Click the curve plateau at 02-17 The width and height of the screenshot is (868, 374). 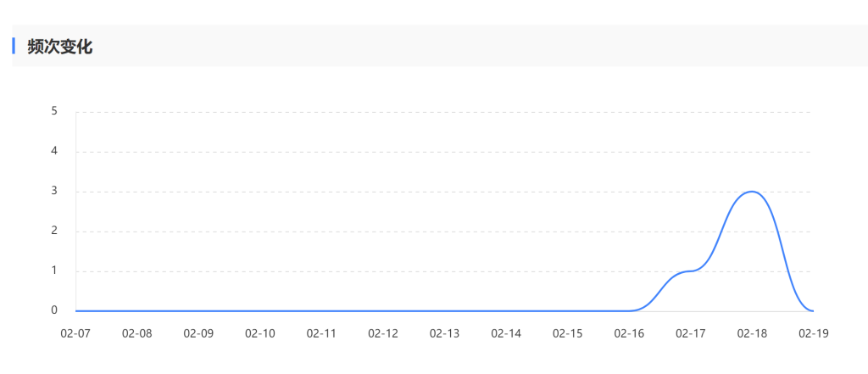(690, 271)
